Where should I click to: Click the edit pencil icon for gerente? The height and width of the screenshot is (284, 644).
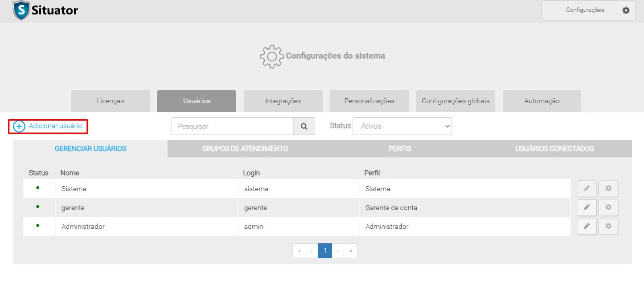(x=586, y=208)
